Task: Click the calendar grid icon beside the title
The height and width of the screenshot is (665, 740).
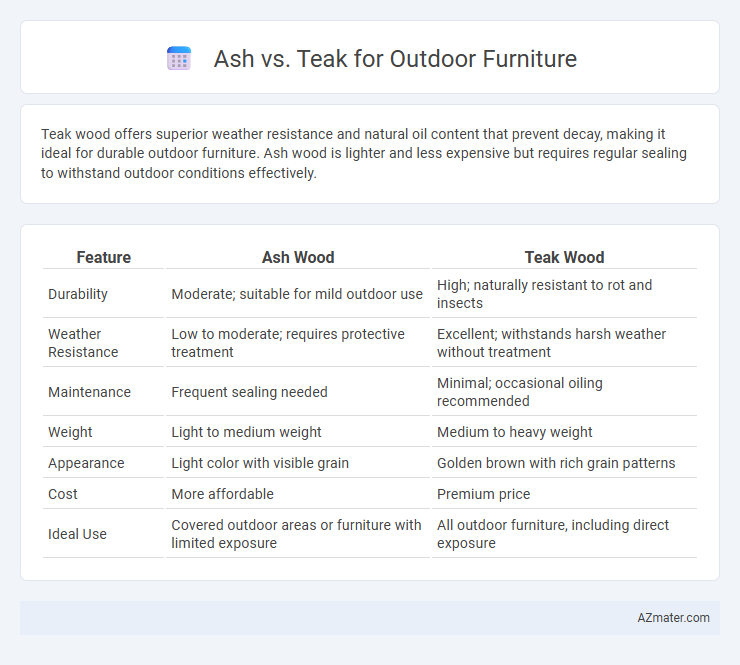Action: pos(179,59)
